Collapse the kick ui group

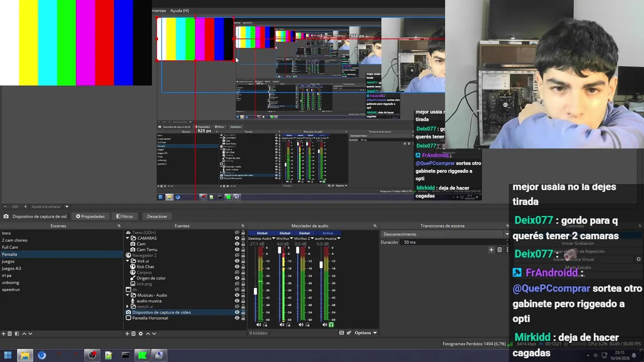click(x=128, y=261)
